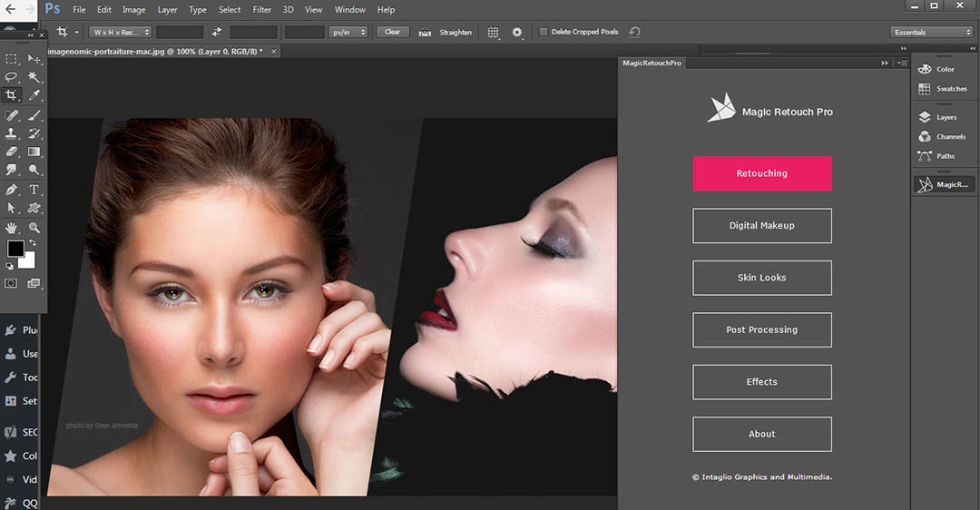Open the Layer menu
Viewport: 980px width, 510px height.
click(167, 9)
